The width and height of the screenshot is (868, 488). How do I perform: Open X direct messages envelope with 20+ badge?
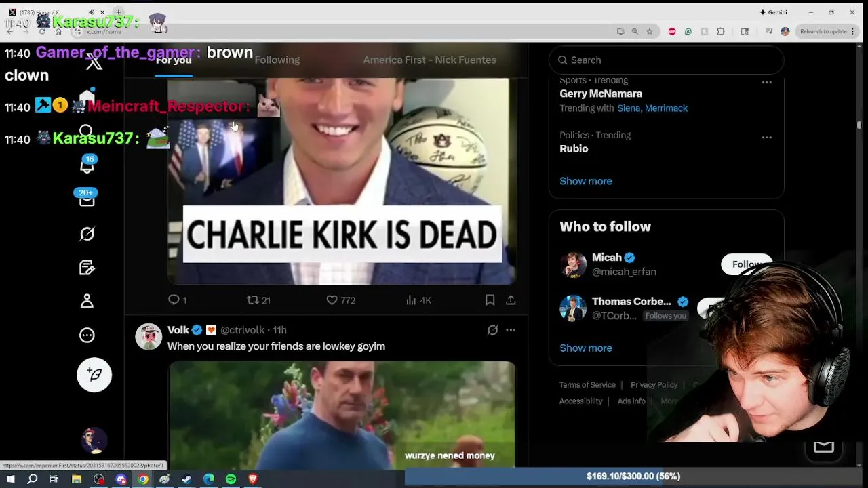[87, 199]
